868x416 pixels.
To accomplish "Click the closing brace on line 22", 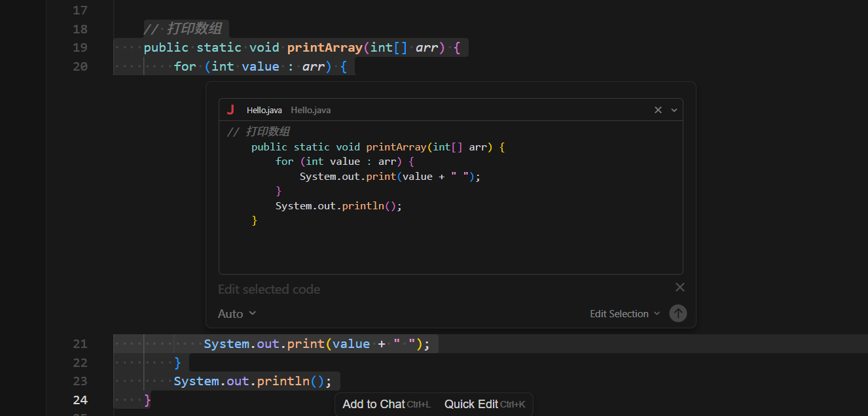I will pos(177,362).
